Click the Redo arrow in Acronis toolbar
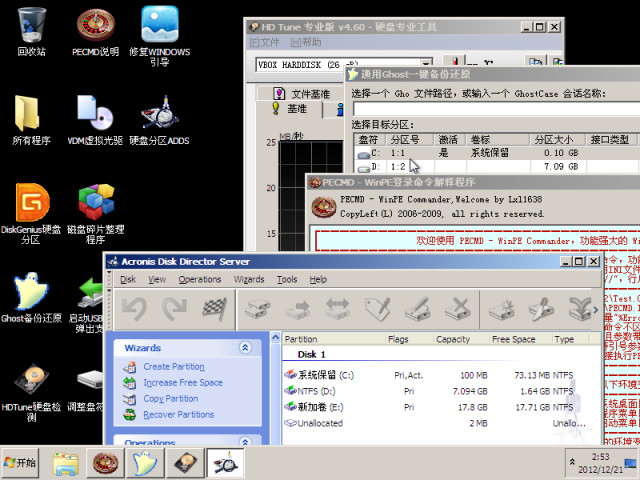Screen dimensions: 640x480 [x=174, y=309]
